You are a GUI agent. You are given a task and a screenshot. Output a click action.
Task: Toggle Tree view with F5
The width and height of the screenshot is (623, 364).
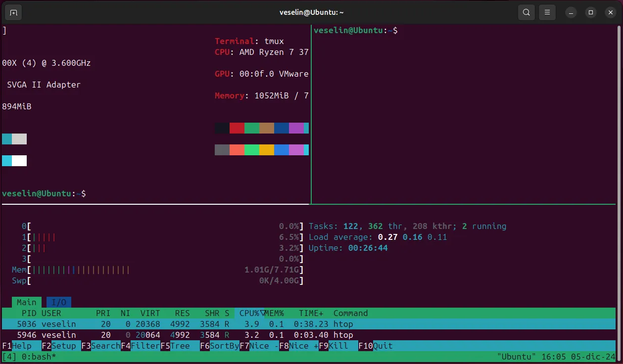175,346
